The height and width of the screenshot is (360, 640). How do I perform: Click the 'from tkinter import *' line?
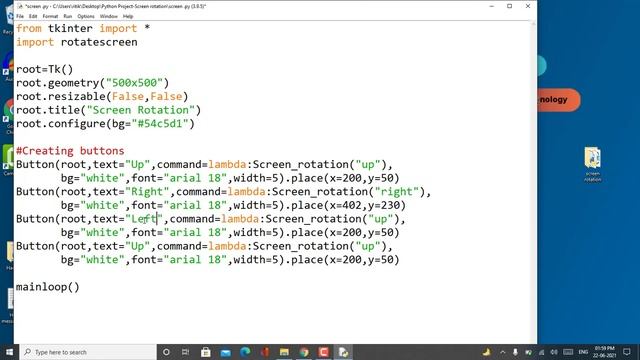(x=83, y=28)
